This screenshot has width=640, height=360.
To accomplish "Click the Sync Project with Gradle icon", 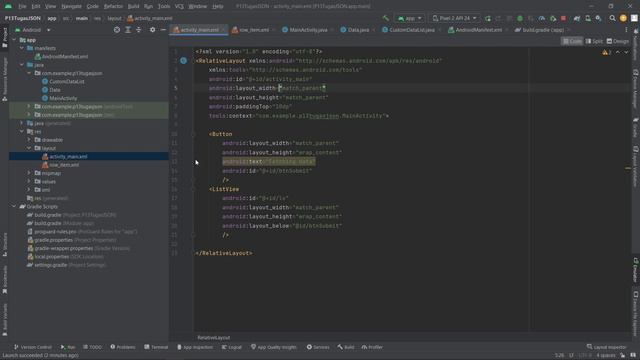I will click(577, 18).
